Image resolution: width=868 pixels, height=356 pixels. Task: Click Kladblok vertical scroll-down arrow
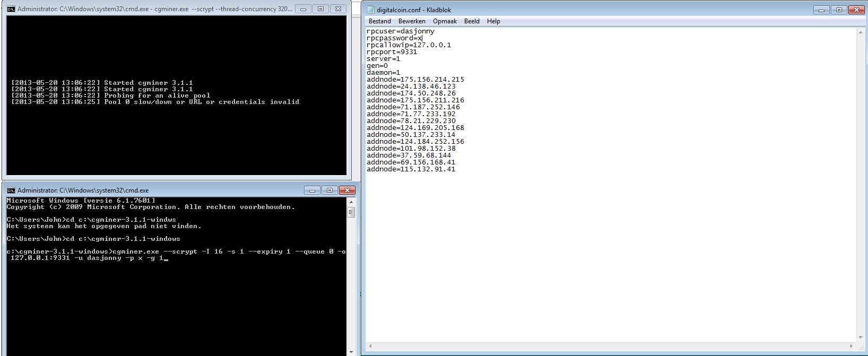click(860, 337)
